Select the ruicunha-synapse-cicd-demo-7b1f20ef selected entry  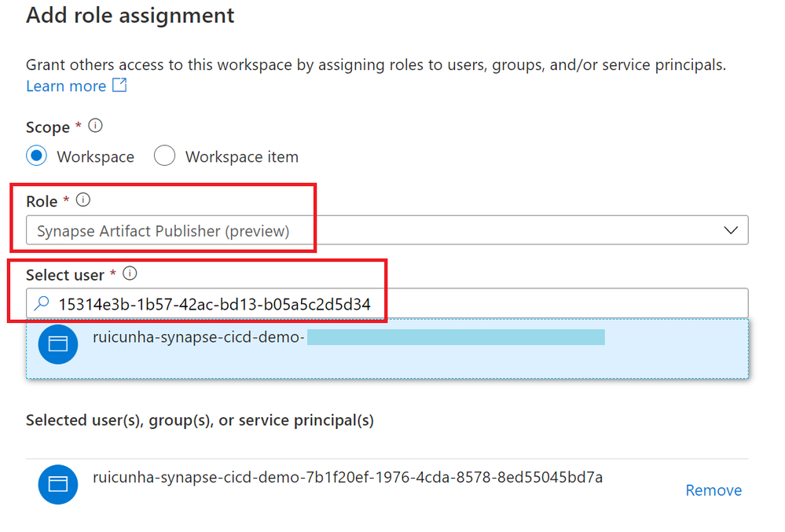pyautogui.click(x=347, y=477)
